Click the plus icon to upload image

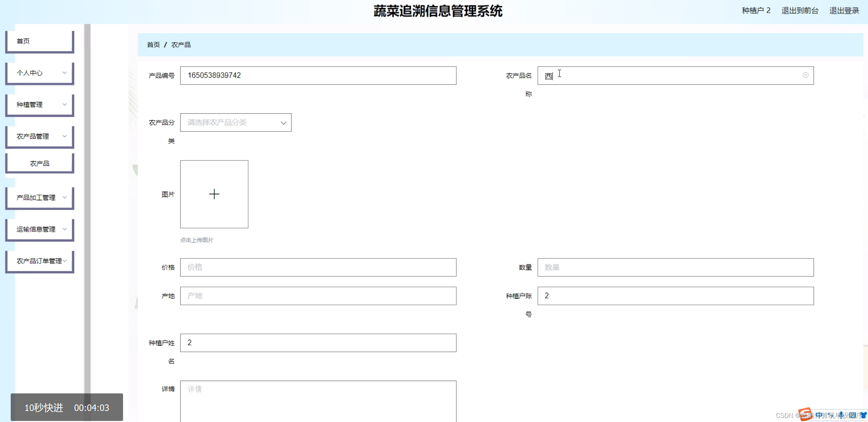point(214,194)
